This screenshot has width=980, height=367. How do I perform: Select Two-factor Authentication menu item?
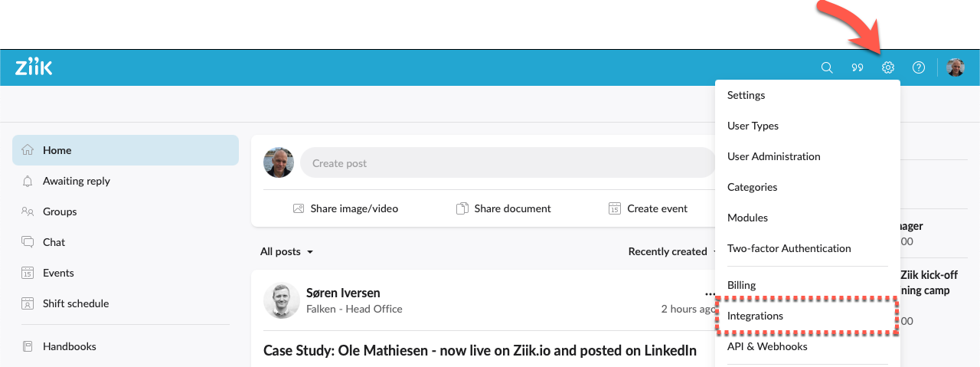pyautogui.click(x=789, y=248)
